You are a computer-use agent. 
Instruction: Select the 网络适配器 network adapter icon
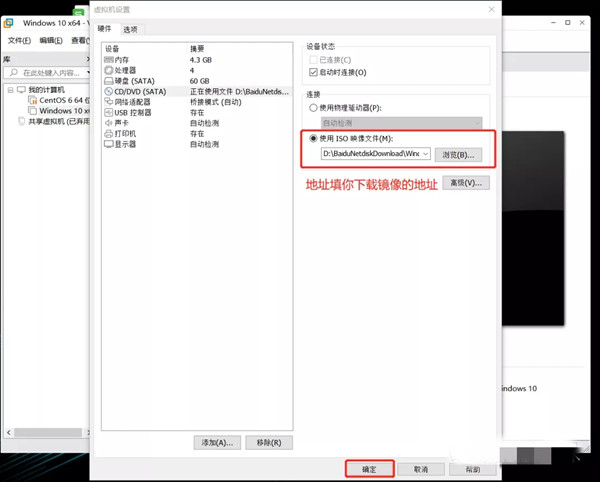[109, 102]
